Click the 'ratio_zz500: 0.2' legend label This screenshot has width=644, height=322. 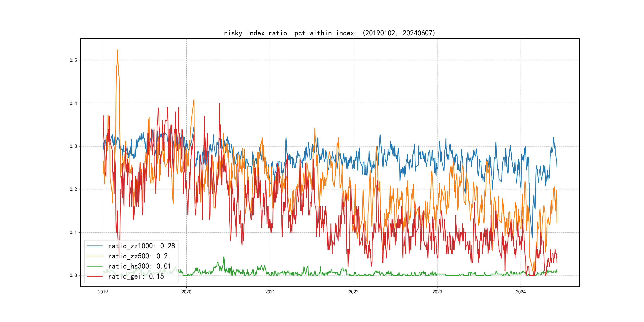coord(138,256)
